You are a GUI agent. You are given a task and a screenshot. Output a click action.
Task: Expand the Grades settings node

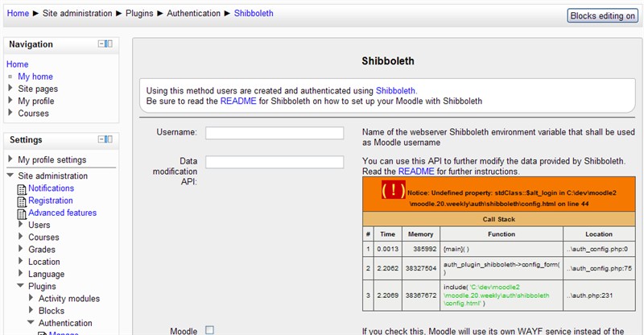click(x=21, y=248)
